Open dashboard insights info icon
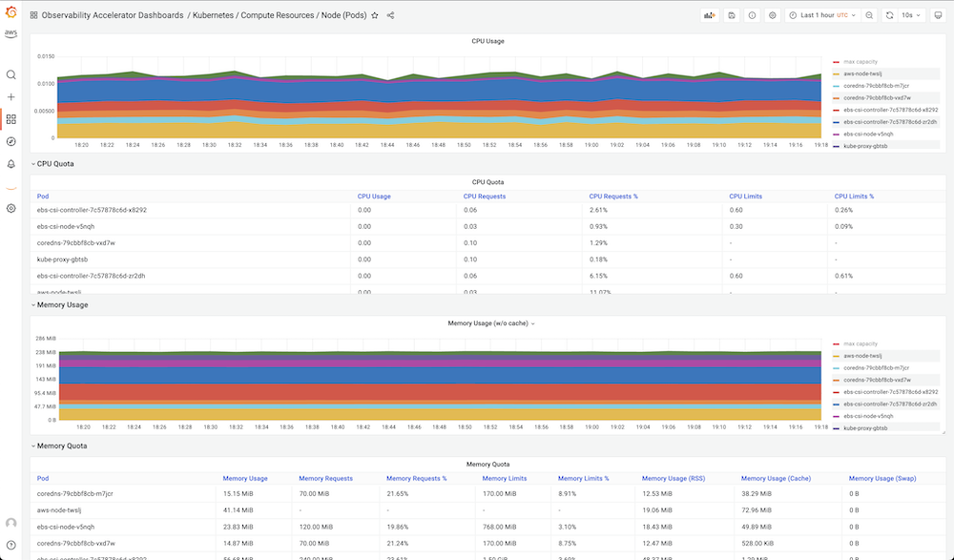 tap(752, 15)
